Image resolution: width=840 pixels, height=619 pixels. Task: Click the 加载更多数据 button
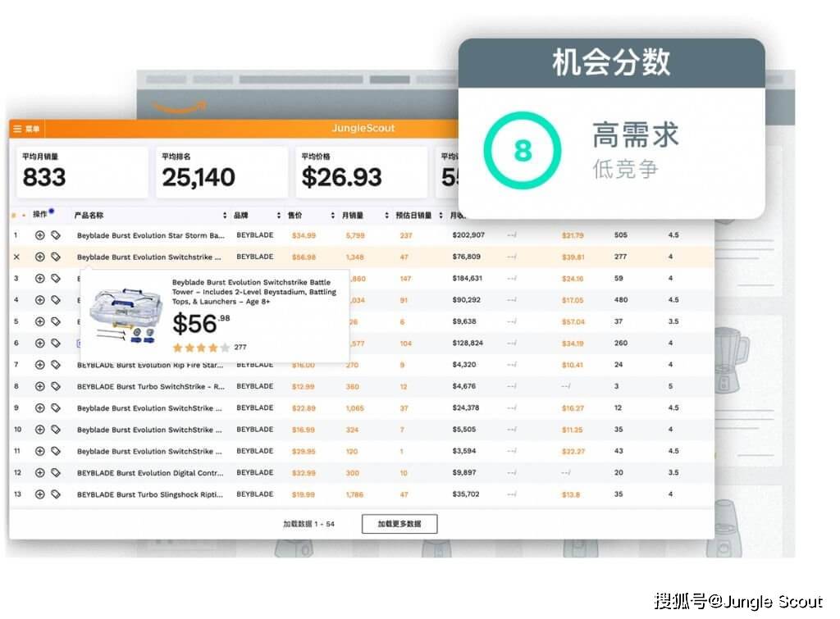point(399,524)
